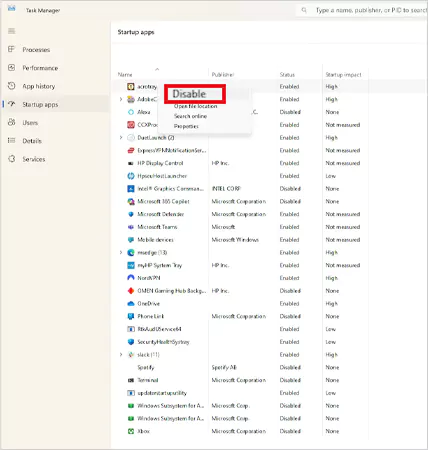This screenshot has height=450, width=428.
Task: Sort by Name column header
Action: (125, 75)
